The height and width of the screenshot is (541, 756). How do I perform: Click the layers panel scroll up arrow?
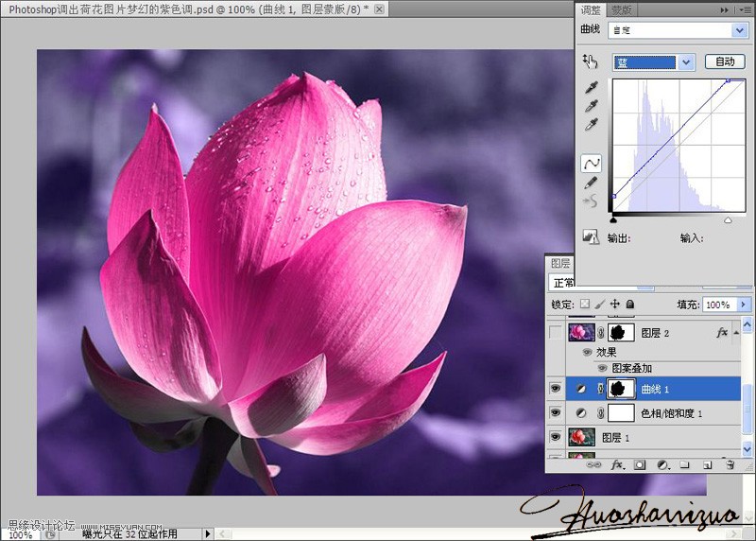pos(747,324)
